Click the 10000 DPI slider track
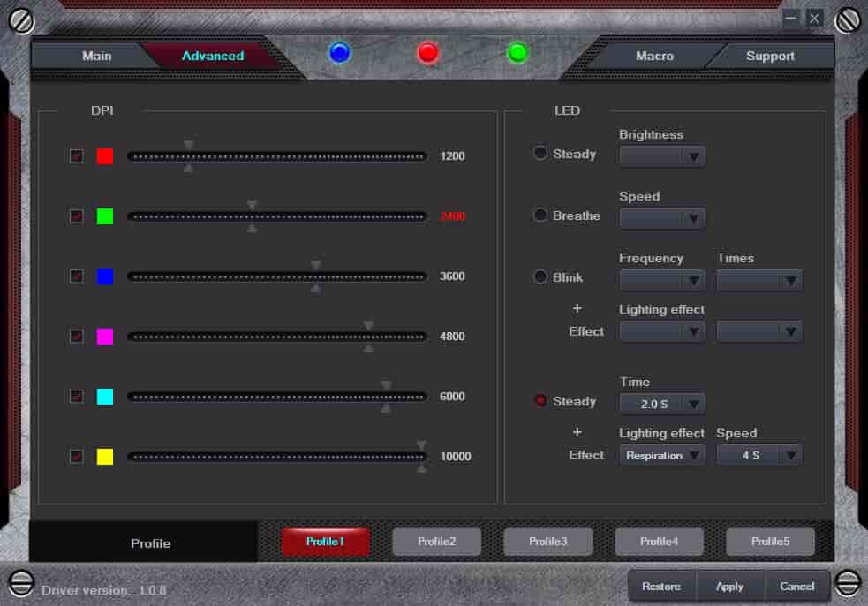 (277, 457)
